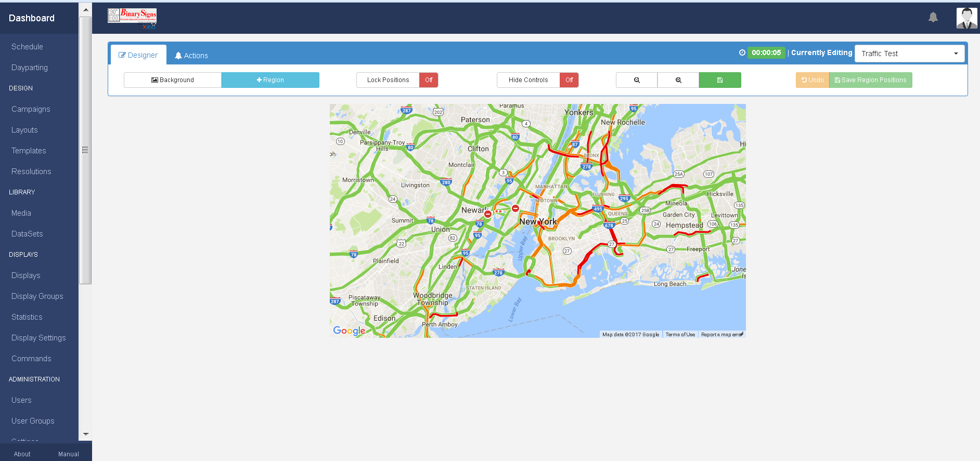Click the Terms of Use map link
The width and height of the screenshot is (980, 461).
coord(680,335)
